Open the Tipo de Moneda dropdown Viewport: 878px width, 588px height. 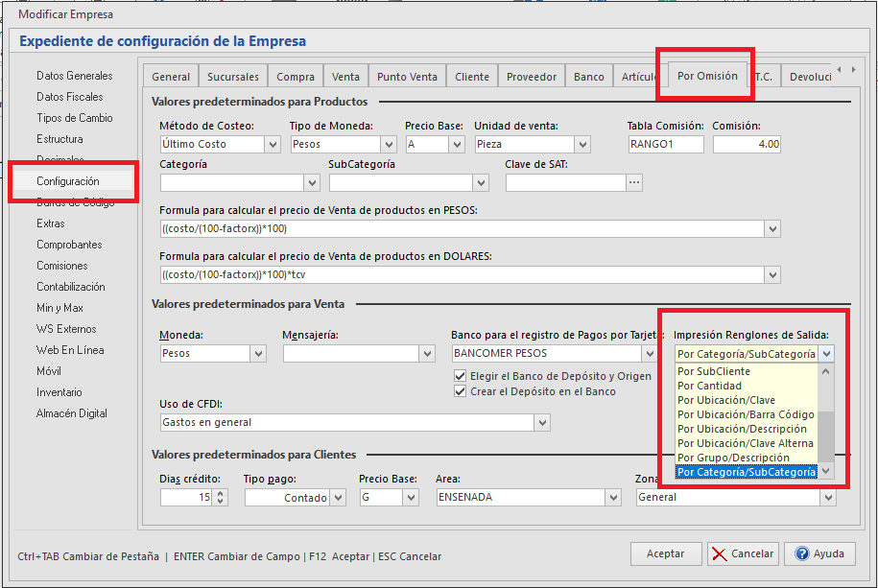pyautogui.click(x=389, y=145)
